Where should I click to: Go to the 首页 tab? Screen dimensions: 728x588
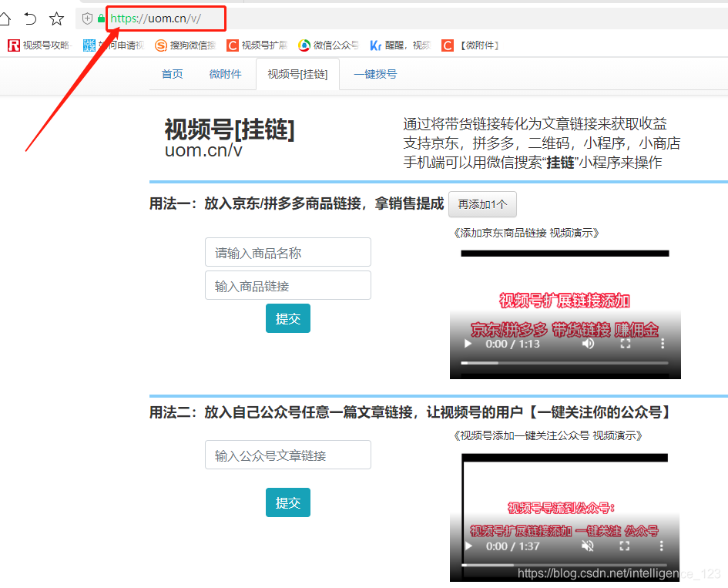coord(173,74)
